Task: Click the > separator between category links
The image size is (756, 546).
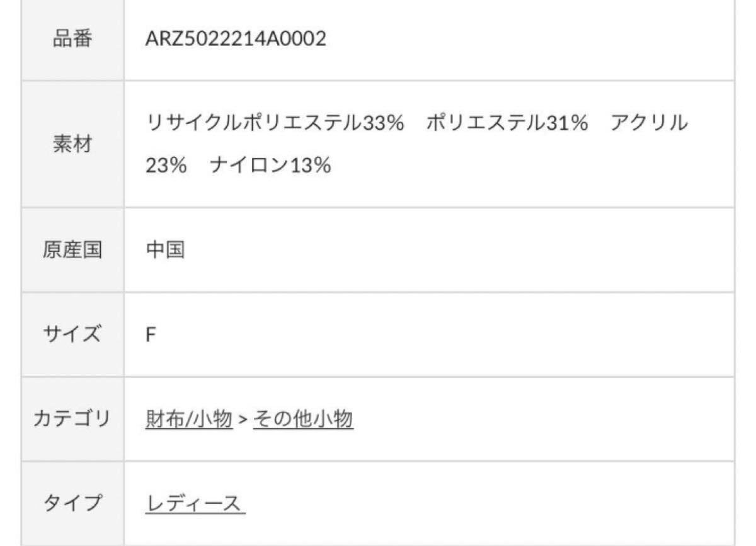Action: pyautogui.click(x=243, y=419)
